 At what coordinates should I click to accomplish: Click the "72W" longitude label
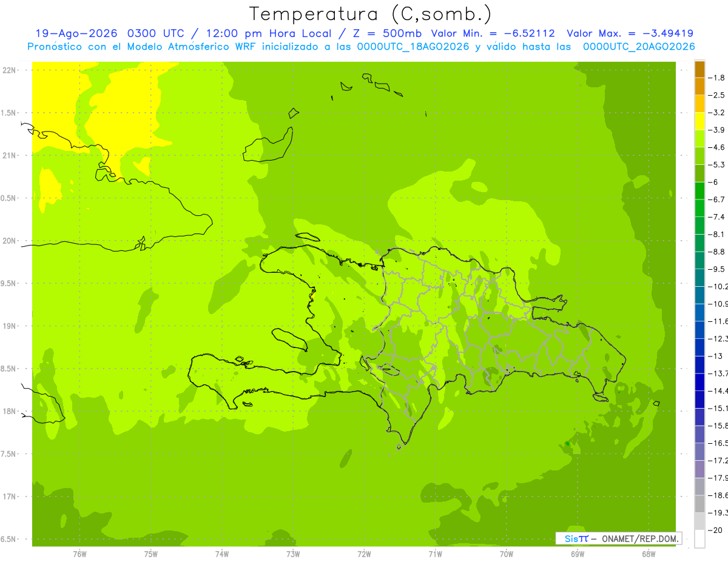pyautogui.click(x=364, y=554)
